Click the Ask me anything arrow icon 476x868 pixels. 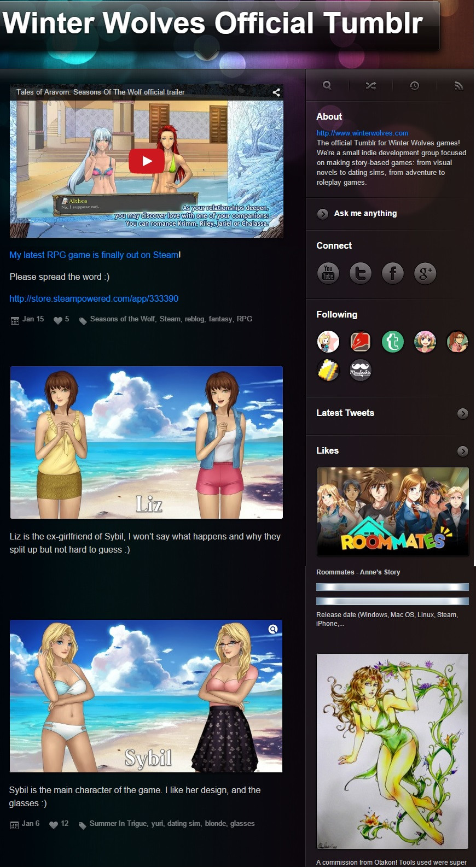click(323, 214)
